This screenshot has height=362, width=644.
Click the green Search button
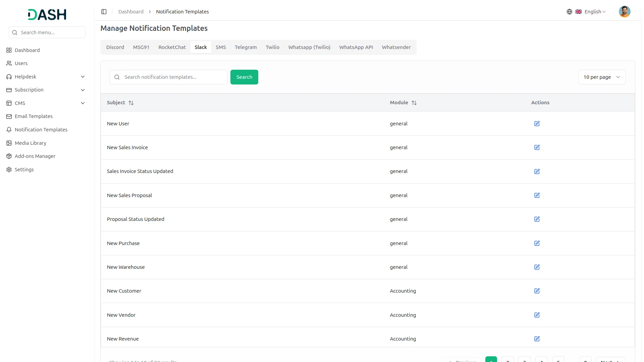pyautogui.click(x=244, y=77)
